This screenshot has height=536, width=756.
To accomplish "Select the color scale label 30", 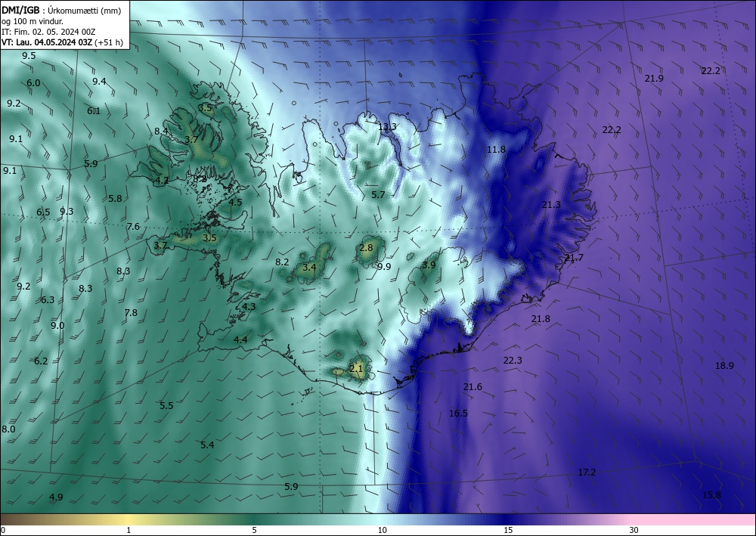I will [634, 530].
